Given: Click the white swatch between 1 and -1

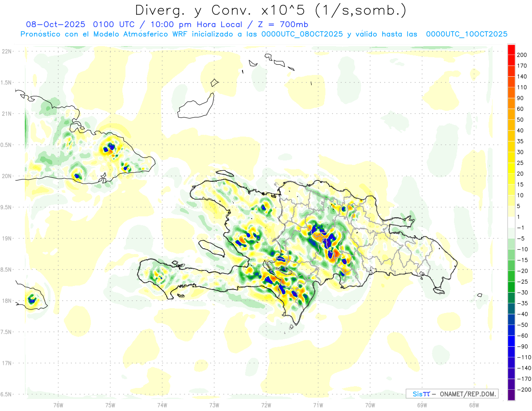Looking at the screenshot, I should coord(511,222).
